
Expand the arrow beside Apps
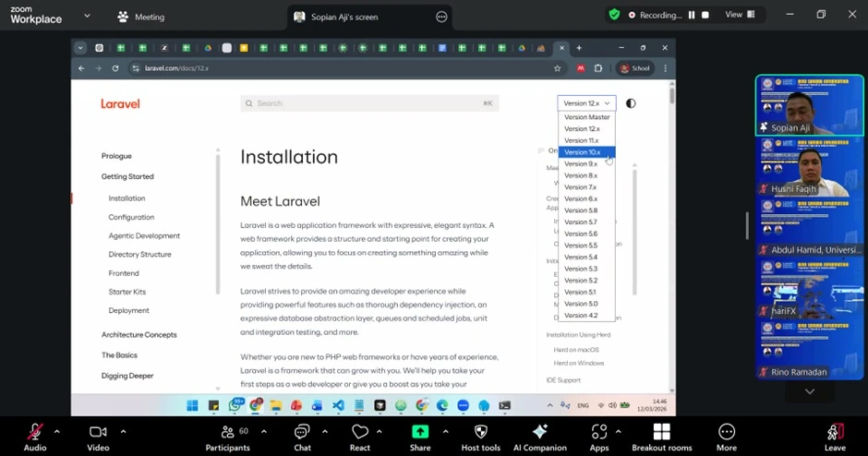click(619, 432)
